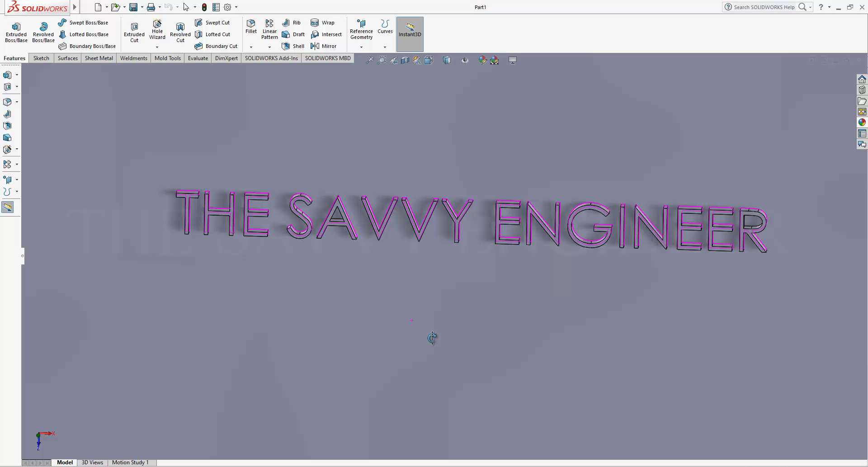The image size is (868, 467).
Task: Click the Fillet tool icon
Action: point(251,26)
